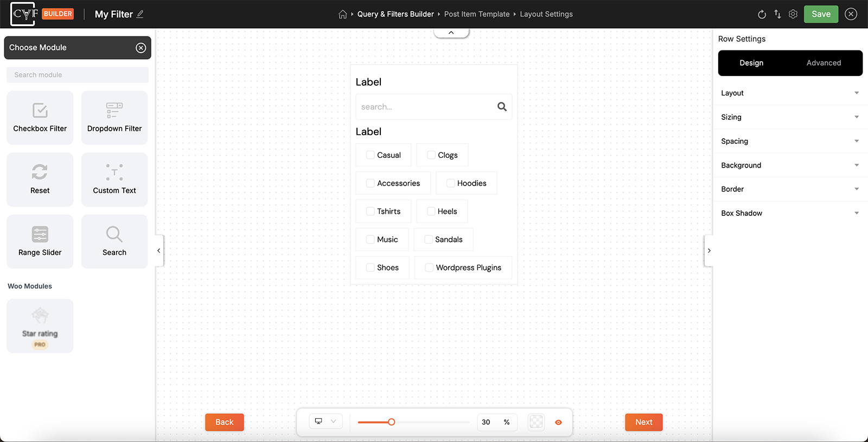
Task: Click the zoom slider handle
Action: [391, 422]
